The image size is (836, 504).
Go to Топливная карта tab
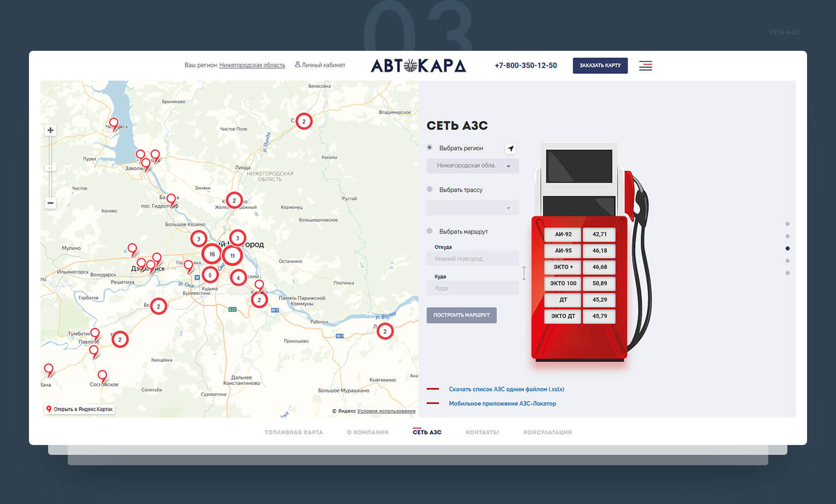tap(293, 432)
